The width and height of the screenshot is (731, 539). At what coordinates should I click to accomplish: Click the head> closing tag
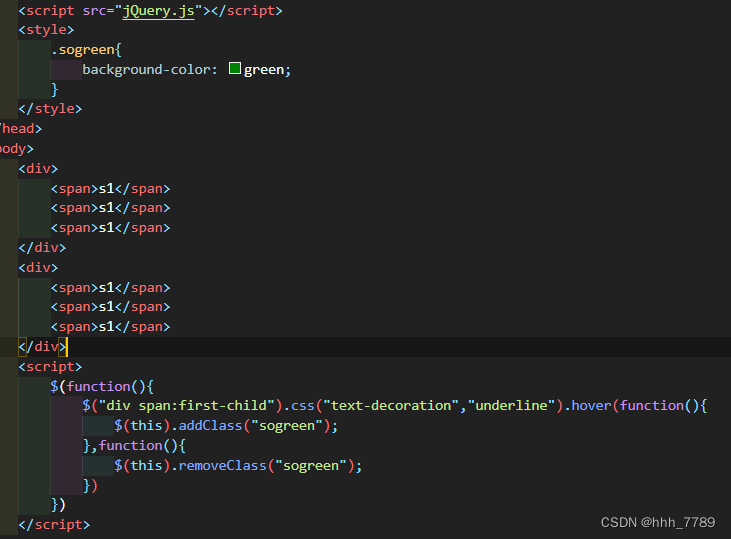(21, 129)
